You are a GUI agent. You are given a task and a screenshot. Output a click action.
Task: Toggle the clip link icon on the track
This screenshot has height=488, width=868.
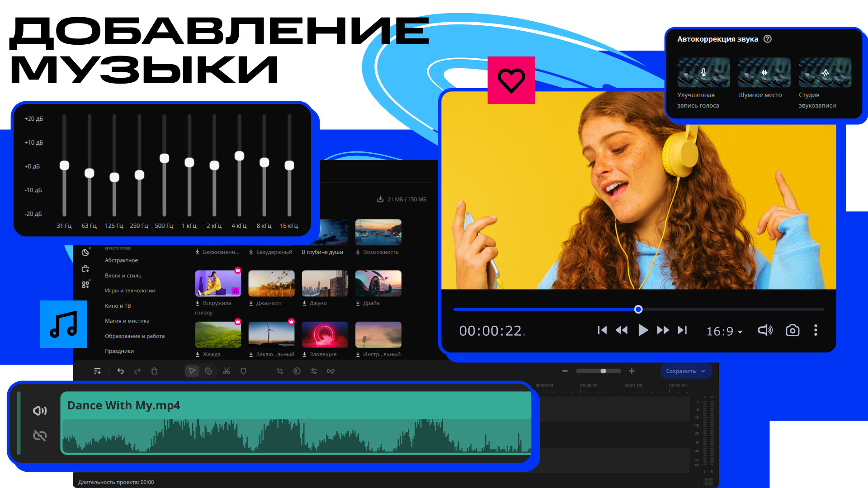(40, 436)
